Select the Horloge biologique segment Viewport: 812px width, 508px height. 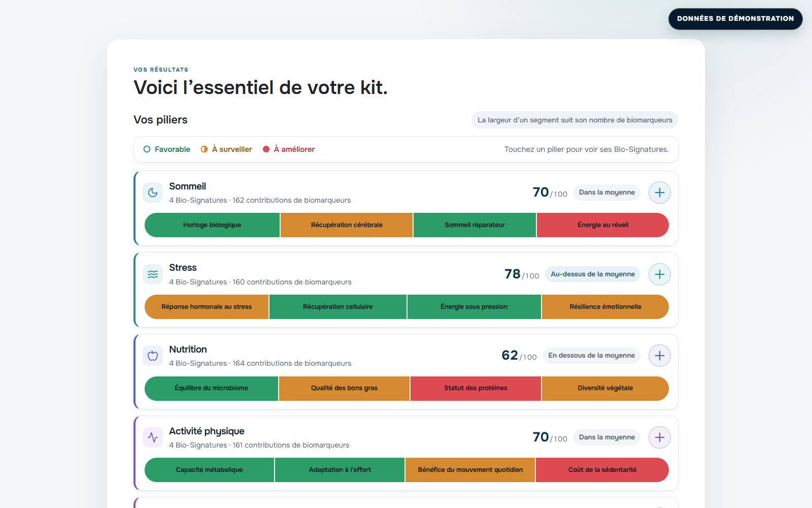(x=212, y=225)
